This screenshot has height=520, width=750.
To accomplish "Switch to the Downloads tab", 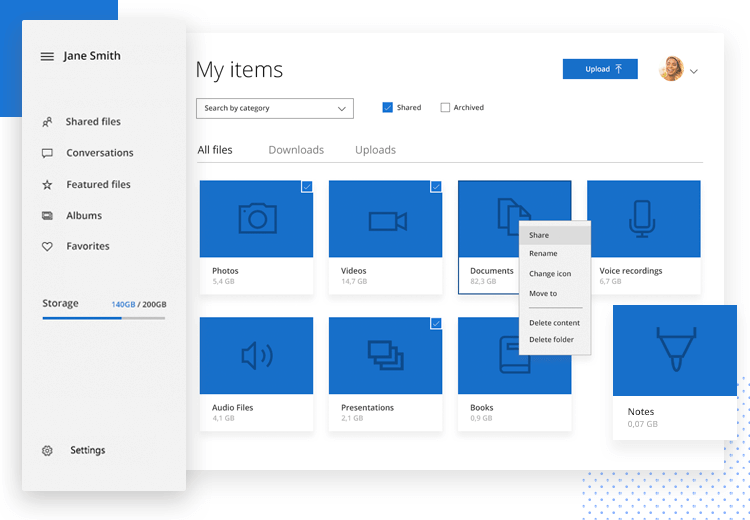I will [296, 150].
